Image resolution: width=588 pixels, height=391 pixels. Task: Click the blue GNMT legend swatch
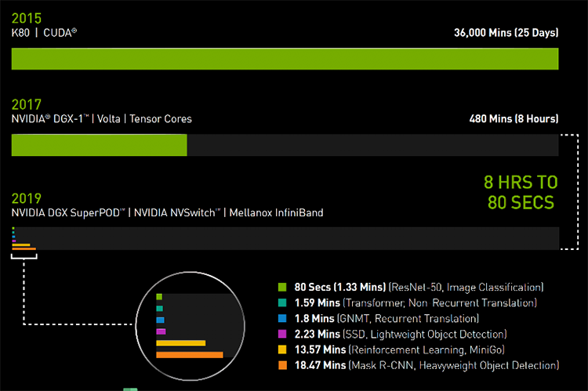[x=282, y=318]
